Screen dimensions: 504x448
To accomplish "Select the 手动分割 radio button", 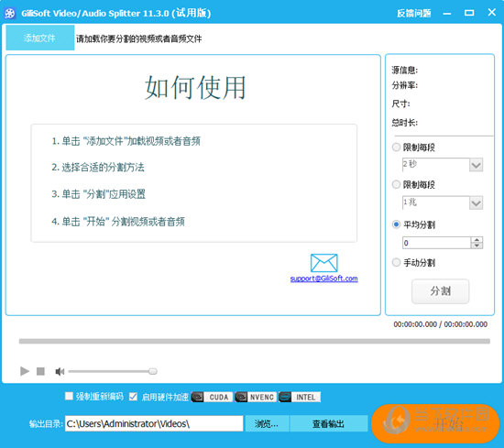I will tap(396, 262).
